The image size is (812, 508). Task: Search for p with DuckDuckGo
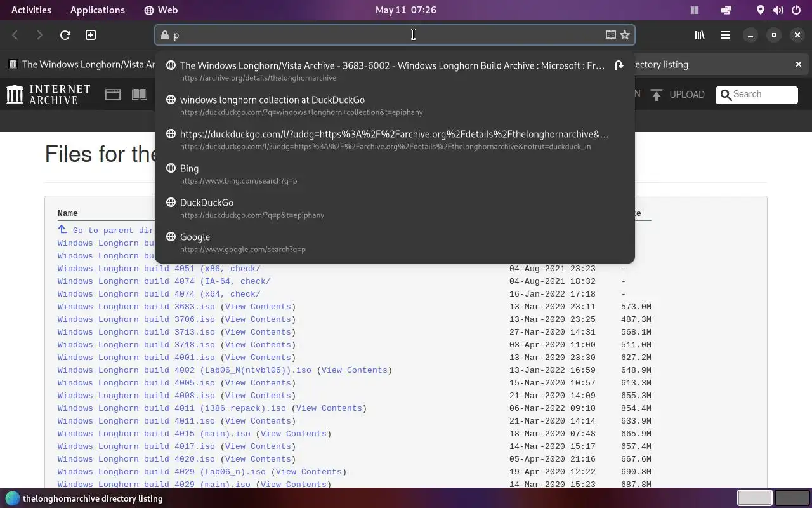tap(395, 208)
